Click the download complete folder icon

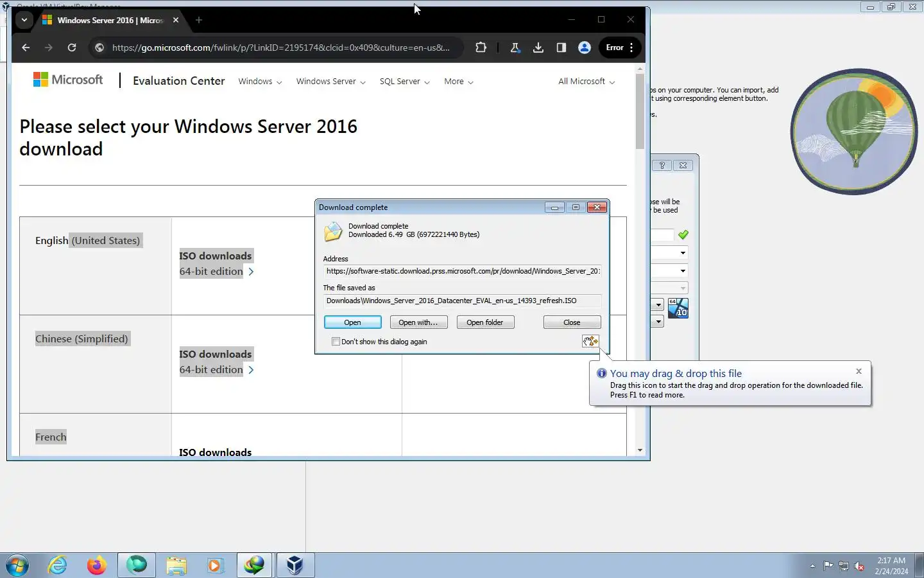(x=333, y=231)
